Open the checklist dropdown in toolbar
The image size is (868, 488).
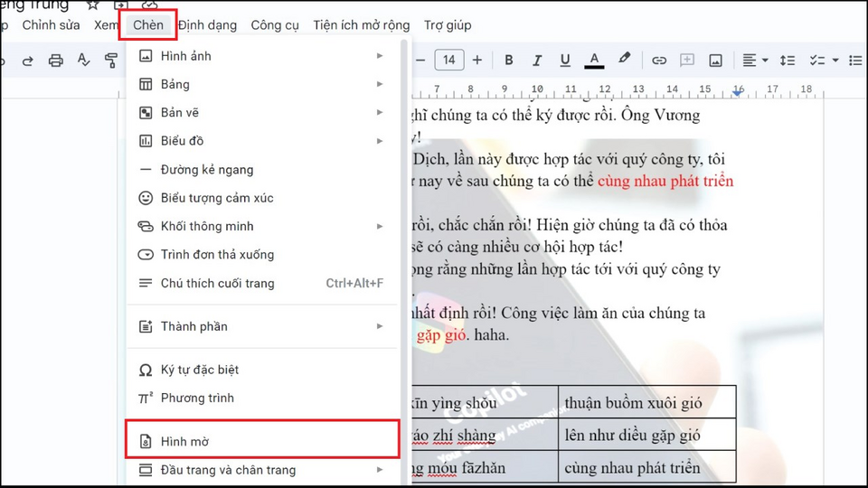click(x=823, y=61)
